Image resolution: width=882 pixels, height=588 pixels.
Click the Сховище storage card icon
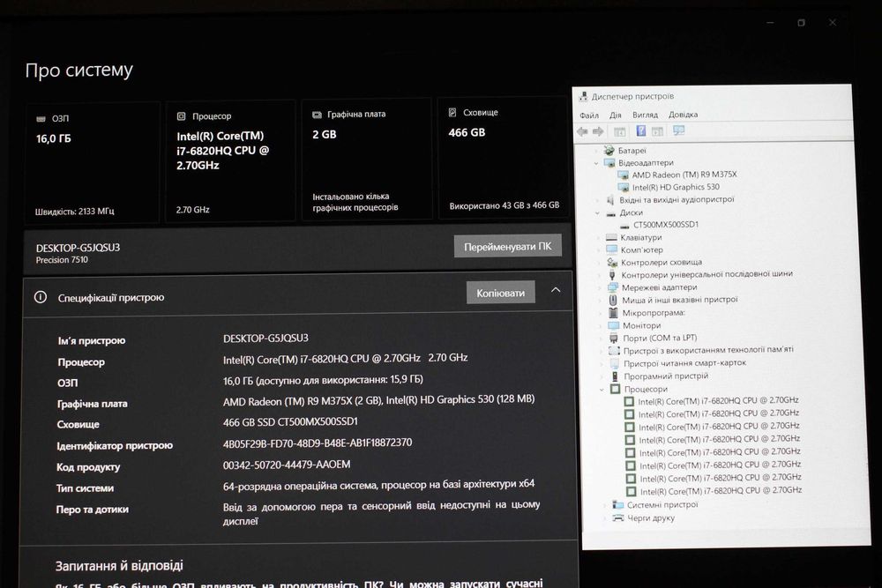452,113
